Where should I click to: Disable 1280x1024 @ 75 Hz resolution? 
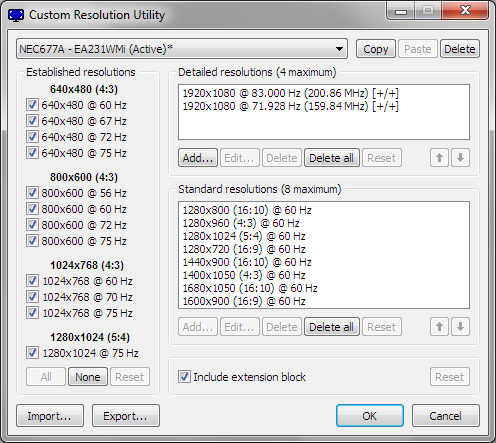coord(32,353)
